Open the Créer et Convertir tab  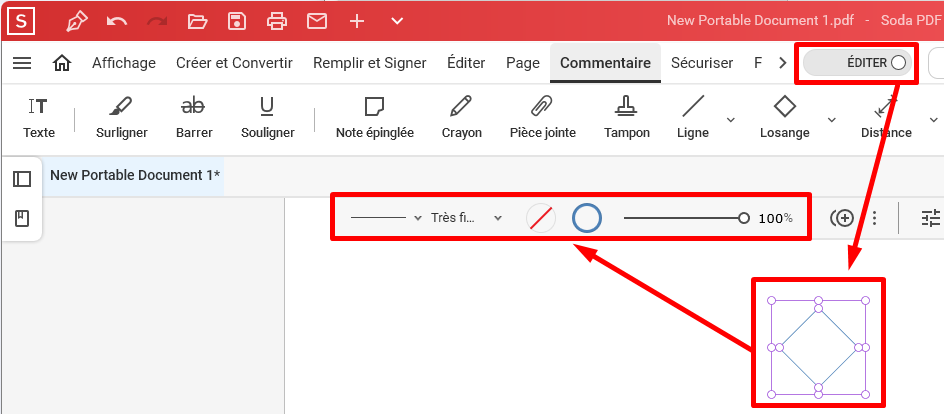(234, 63)
